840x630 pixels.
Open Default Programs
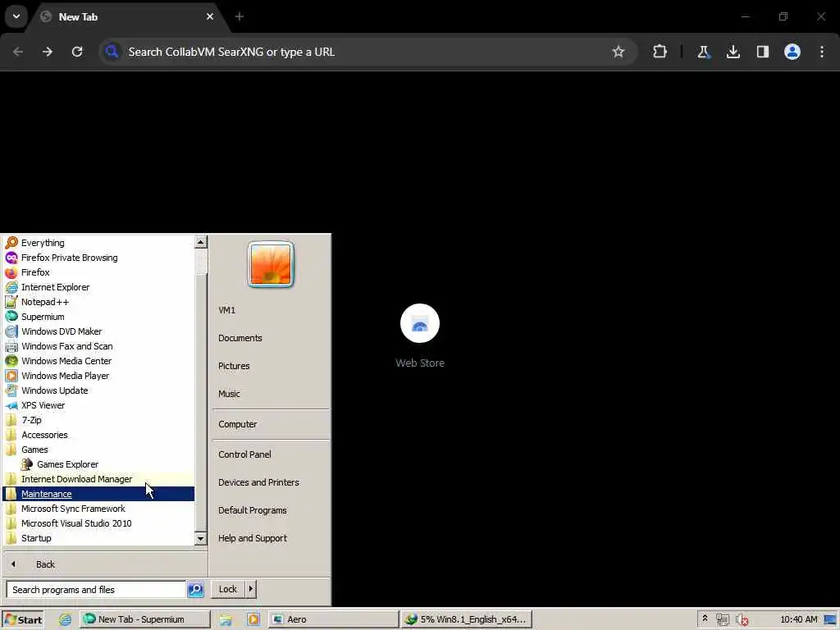(271, 510)
